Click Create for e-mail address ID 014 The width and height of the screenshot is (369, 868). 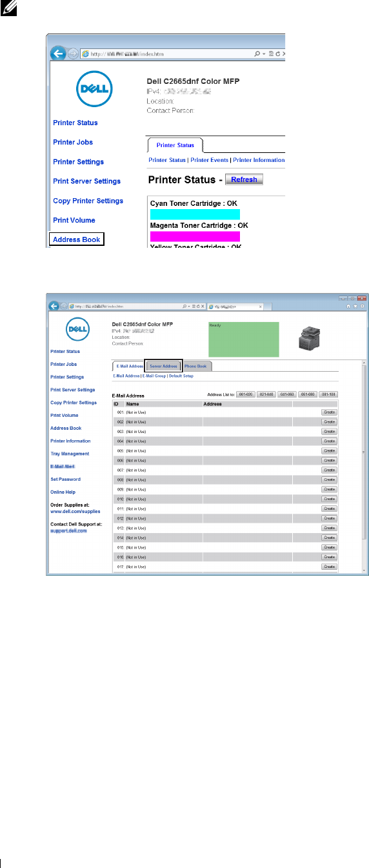[330, 538]
